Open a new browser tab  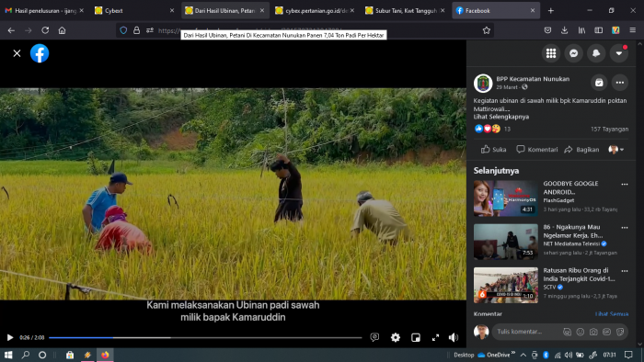click(x=551, y=11)
